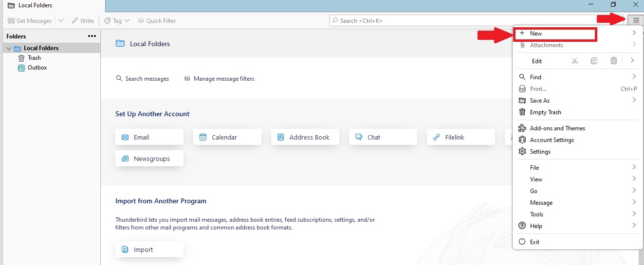Click the Calendar setup button
Viewport: 644px width, 265px height.
click(x=227, y=137)
